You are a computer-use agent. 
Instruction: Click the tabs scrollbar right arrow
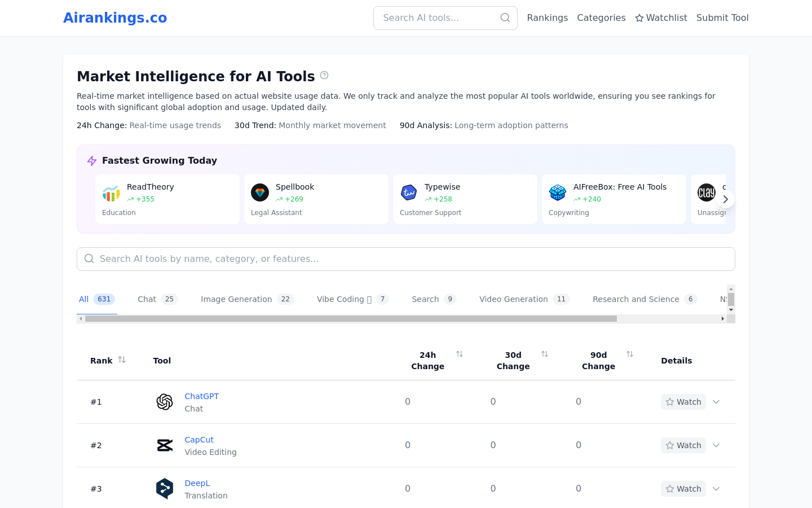tap(723, 319)
